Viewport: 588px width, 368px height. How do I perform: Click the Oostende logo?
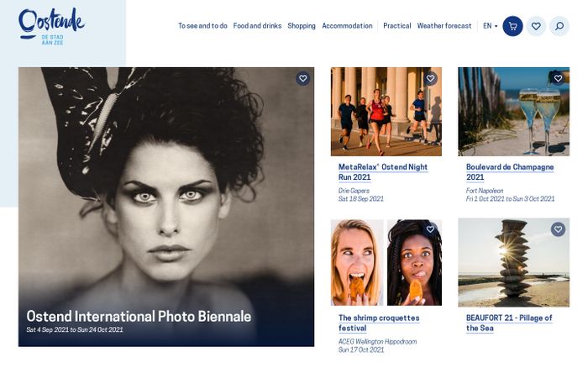coord(51,24)
